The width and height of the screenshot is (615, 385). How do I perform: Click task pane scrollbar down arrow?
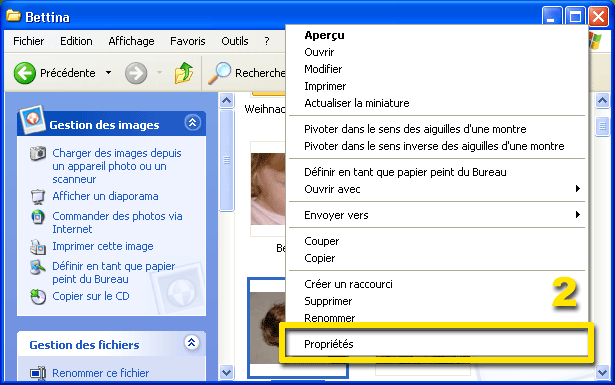[226, 372]
